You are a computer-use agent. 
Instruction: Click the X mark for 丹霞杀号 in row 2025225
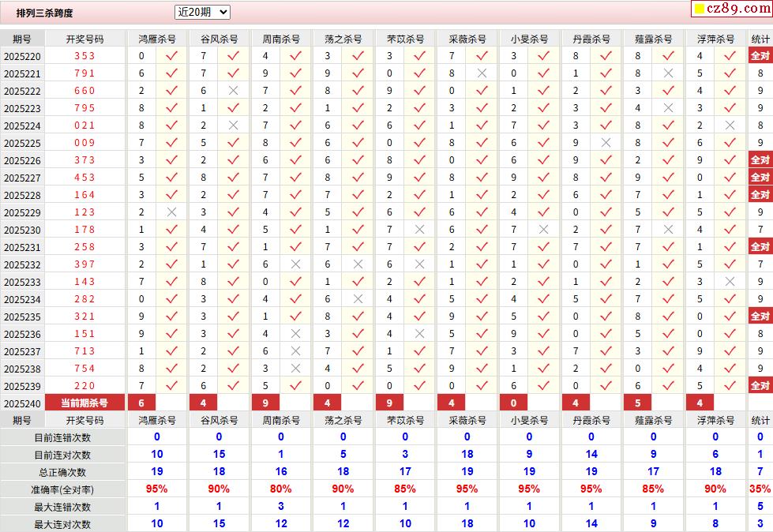tap(606, 143)
